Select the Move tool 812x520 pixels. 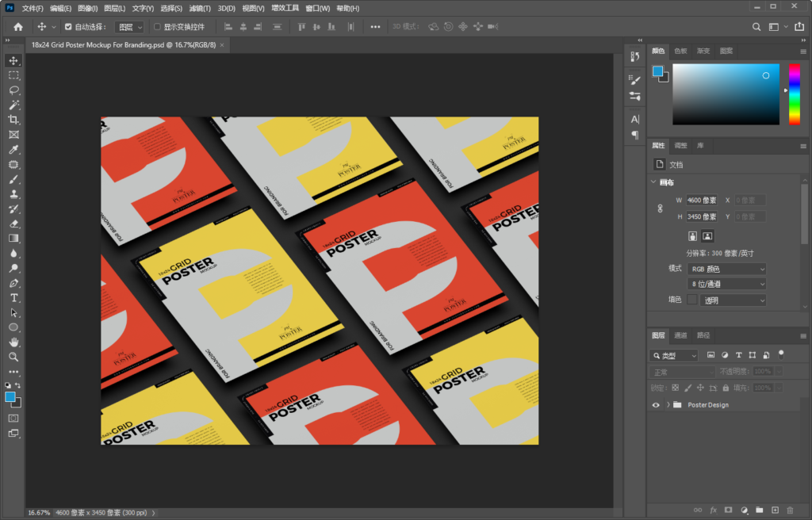(13, 60)
